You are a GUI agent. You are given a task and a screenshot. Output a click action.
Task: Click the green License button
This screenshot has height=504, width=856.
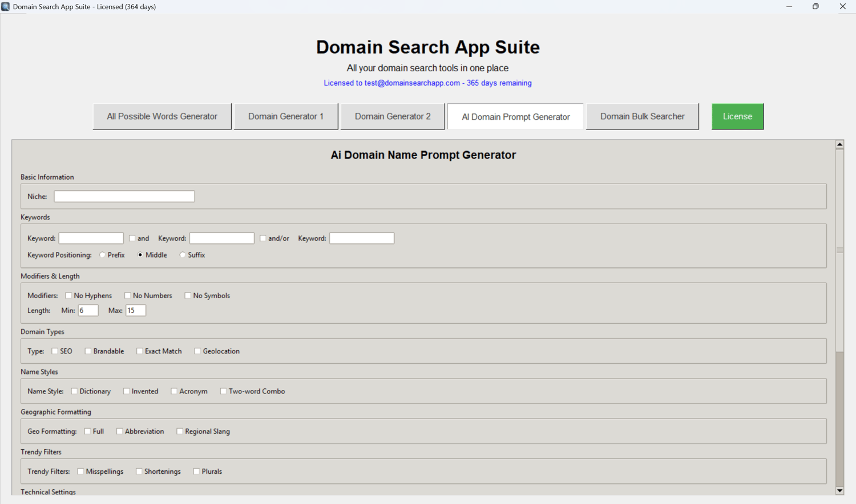tap(737, 116)
